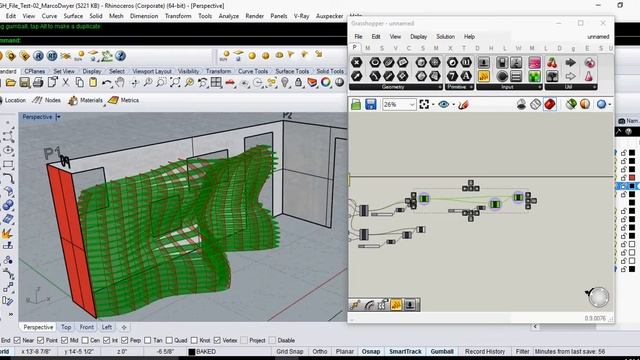Select the Pan hand tool
The image size is (640, 360).
click(x=120, y=83)
